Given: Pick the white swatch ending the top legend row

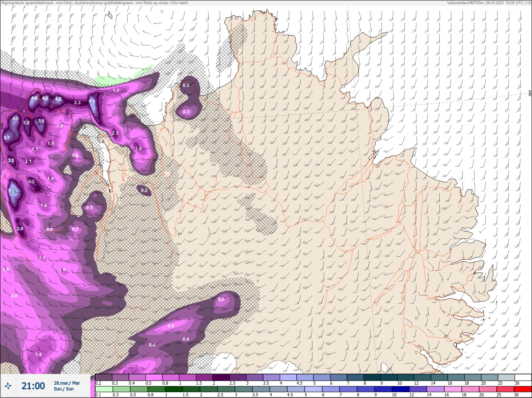Looking at the screenshot, I should point(523,377).
